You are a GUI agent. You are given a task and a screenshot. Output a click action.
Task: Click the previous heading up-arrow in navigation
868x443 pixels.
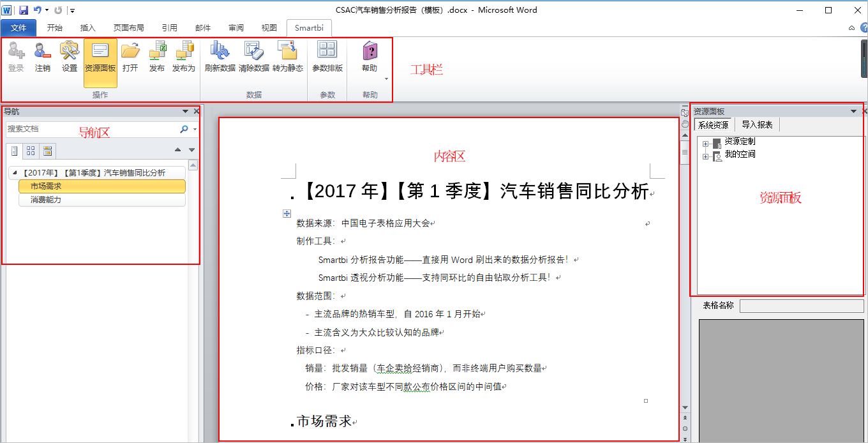tap(178, 150)
